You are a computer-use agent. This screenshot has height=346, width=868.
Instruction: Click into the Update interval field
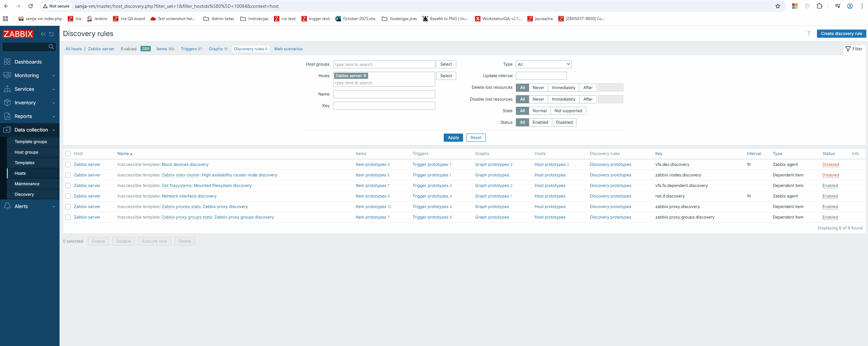pos(541,76)
